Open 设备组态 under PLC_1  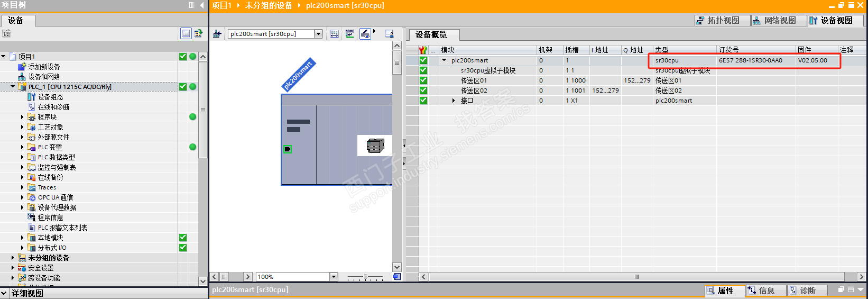pos(50,97)
